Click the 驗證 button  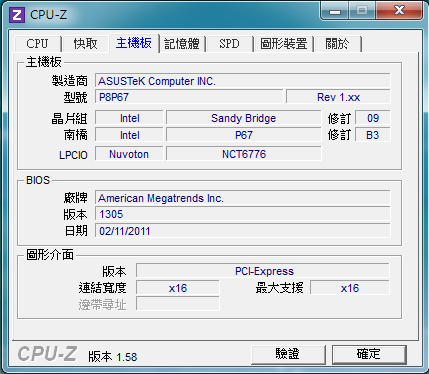tap(288, 354)
